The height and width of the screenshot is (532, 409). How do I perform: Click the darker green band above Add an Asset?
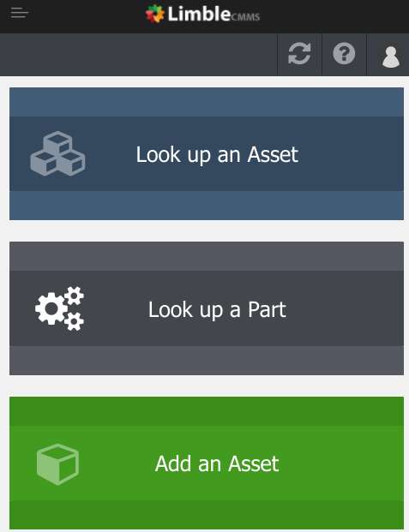207,411
